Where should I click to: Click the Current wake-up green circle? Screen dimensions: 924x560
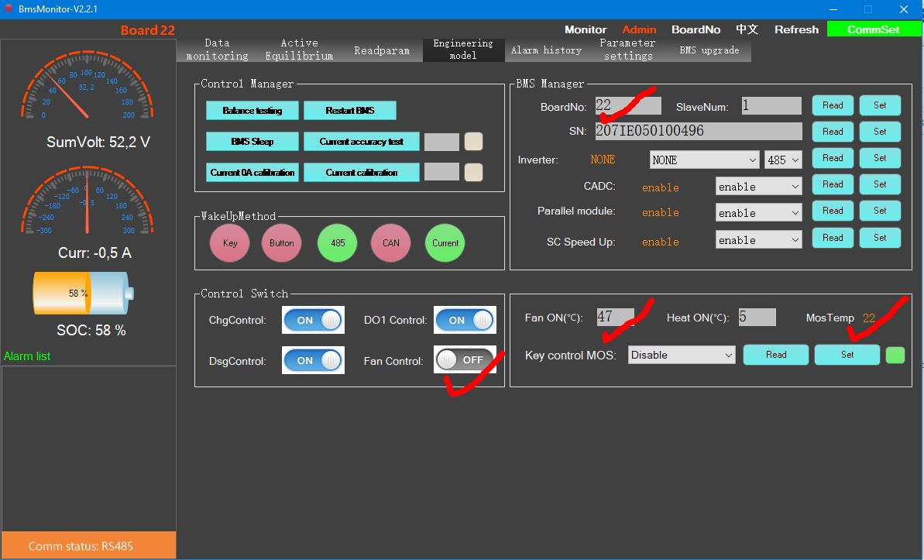(x=445, y=243)
